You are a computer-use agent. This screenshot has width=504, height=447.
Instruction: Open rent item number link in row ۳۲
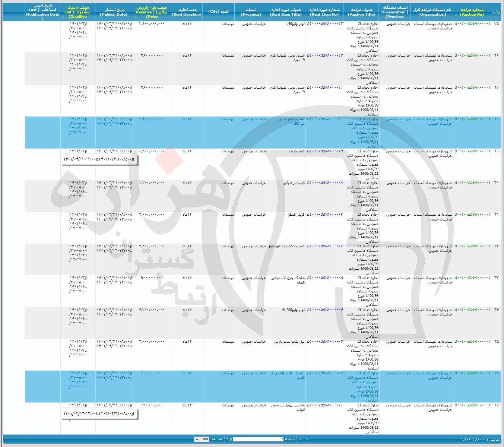click(x=325, y=246)
